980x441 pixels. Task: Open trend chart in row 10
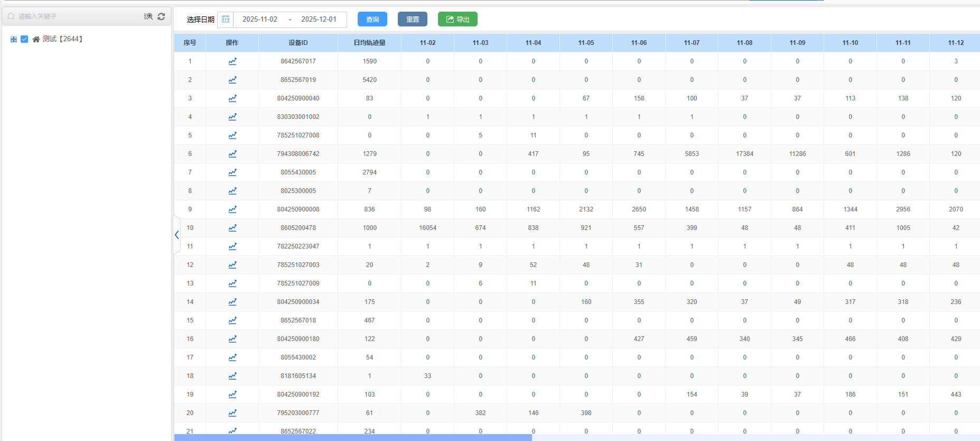point(232,228)
